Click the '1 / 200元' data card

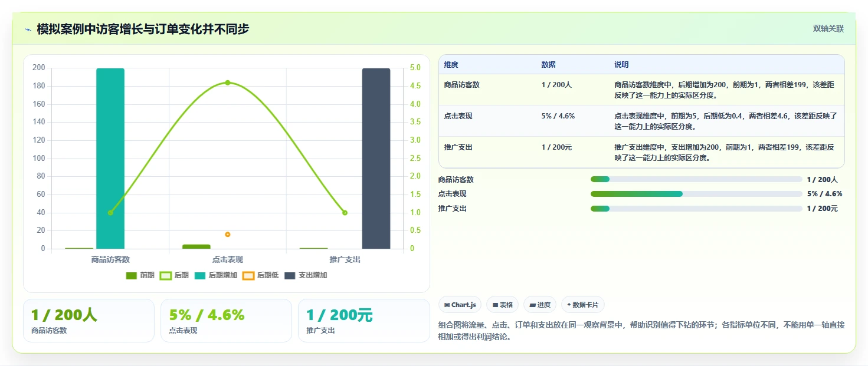pyautogui.click(x=364, y=321)
